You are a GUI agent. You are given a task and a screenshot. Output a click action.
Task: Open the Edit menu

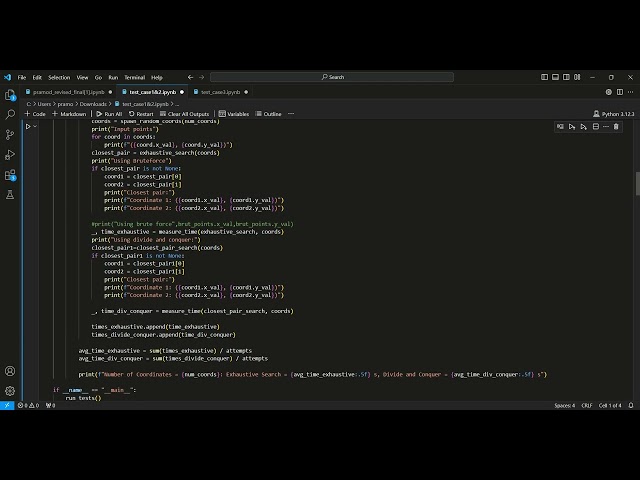[37, 78]
